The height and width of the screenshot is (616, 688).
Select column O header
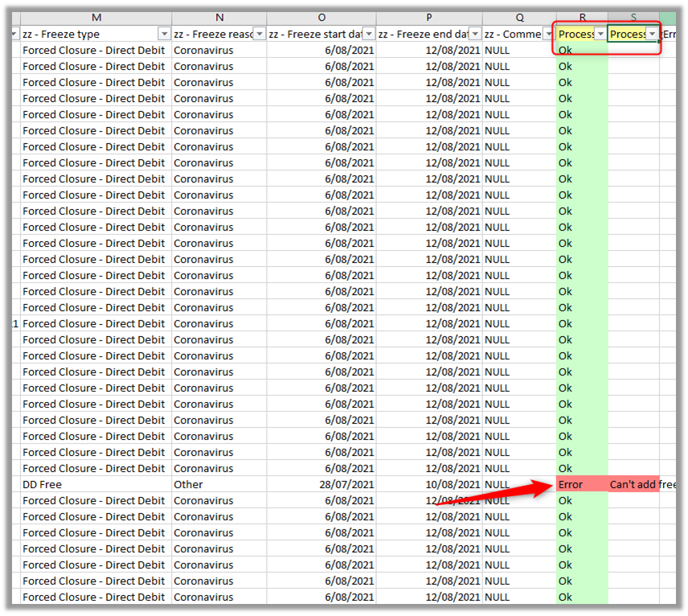point(321,18)
